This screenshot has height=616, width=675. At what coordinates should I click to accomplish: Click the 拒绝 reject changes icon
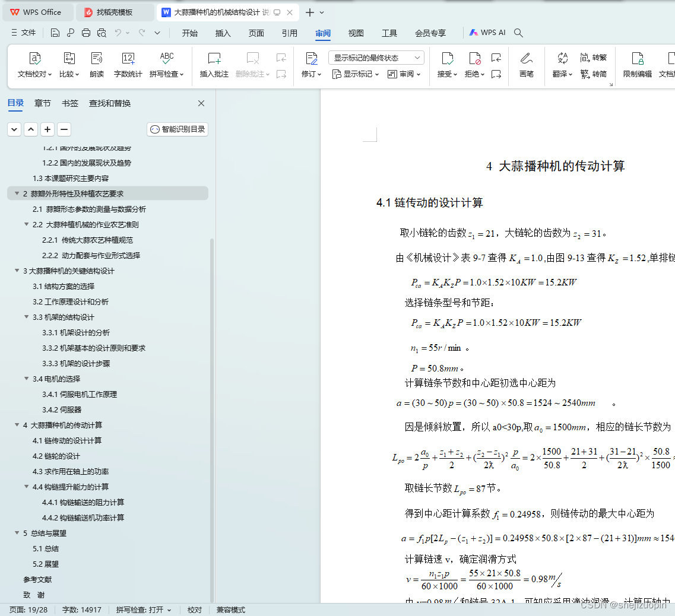click(474, 59)
